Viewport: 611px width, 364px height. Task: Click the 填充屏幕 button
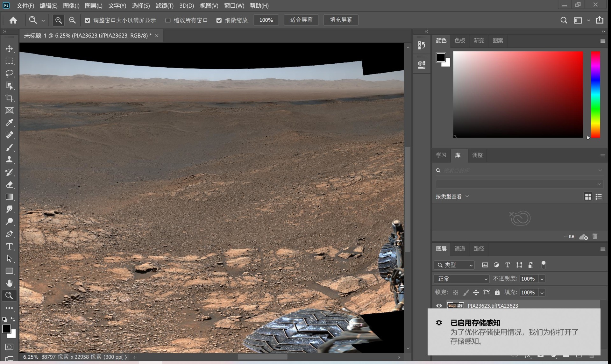click(x=341, y=20)
